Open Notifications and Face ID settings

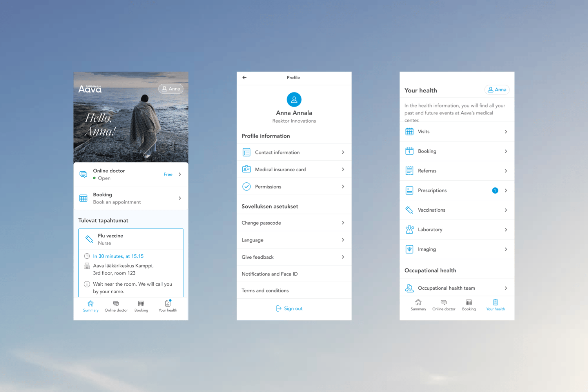pos(269,274)
